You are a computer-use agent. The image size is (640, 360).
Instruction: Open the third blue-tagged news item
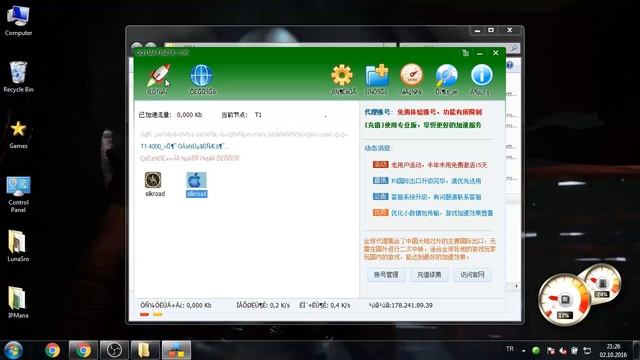click(x=427, y=197)
